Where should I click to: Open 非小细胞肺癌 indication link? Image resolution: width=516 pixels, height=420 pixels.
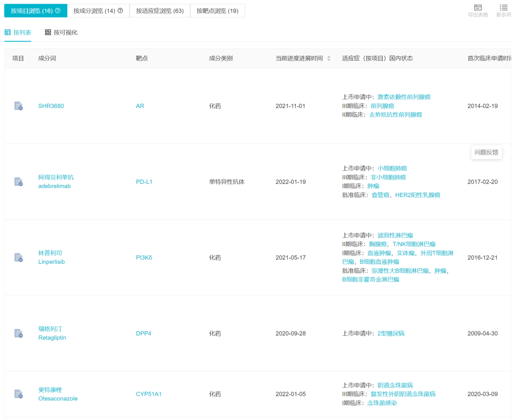388,177
